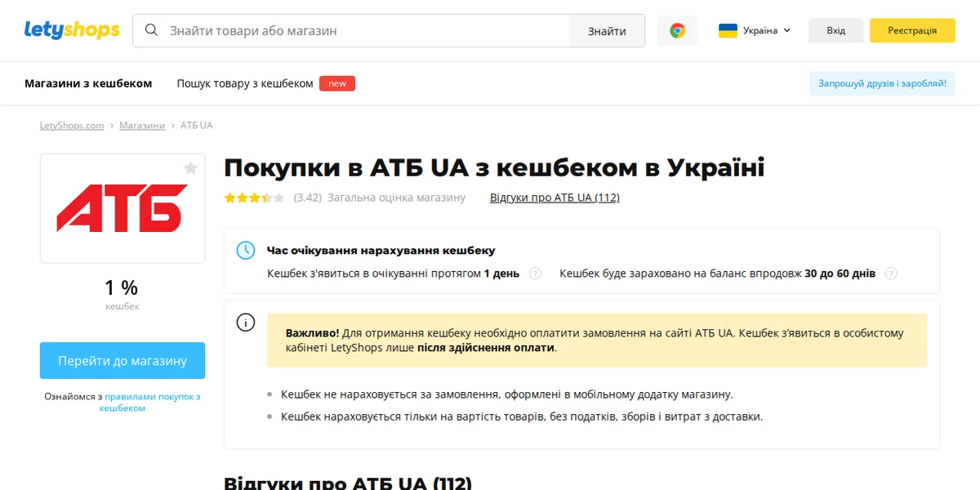The height and width of the screenshot is (490, 980).
Task: Click the yellow Реєстрація button
Action: tap(912, 30)
